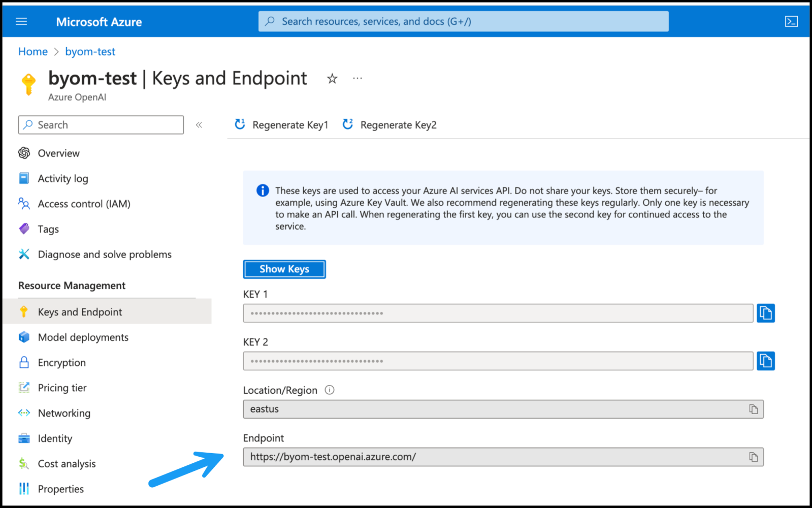
Task: Click byom-test breadcrumb link
Action: [x=90, y=52]
